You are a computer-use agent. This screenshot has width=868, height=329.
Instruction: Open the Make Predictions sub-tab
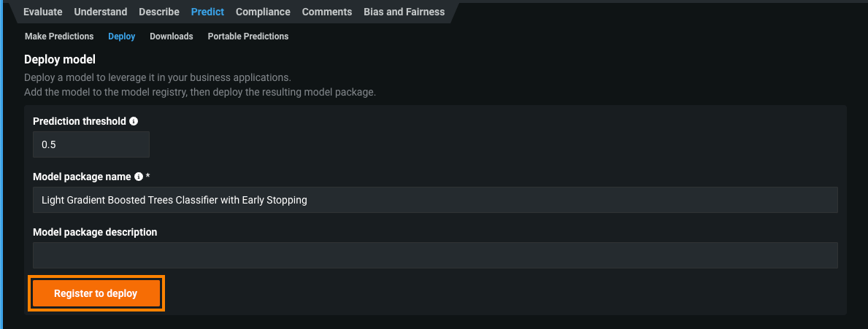59,36
